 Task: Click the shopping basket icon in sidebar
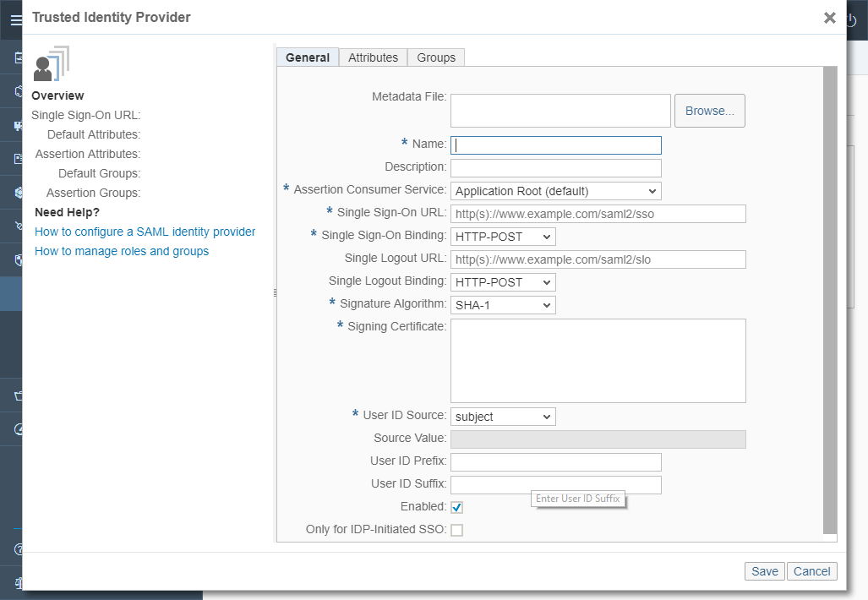pos(19,395)
